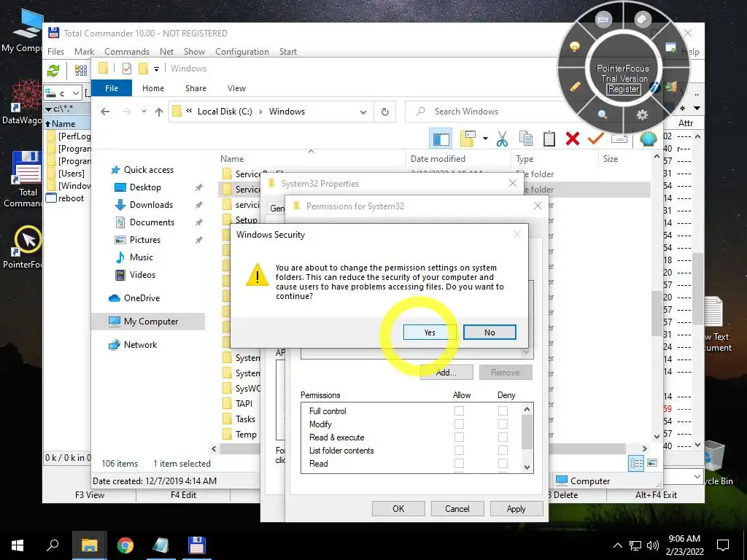The height and width of the screenshot is (560, 747).
Task: Open Total Commander Configuration menu
Action: point(242,52)
